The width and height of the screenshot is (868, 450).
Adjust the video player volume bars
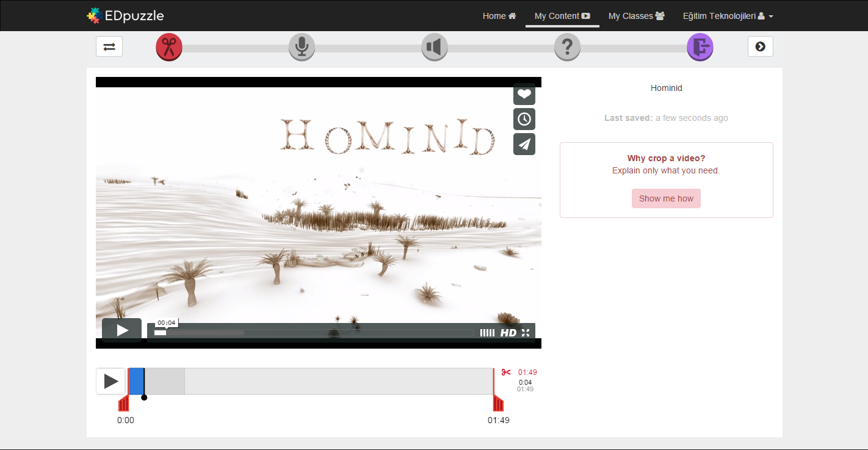tap(487, 333)
